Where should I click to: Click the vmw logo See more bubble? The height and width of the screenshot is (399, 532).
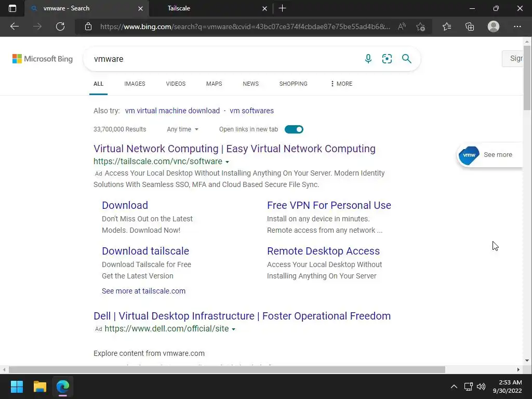(x=489, y=155)
